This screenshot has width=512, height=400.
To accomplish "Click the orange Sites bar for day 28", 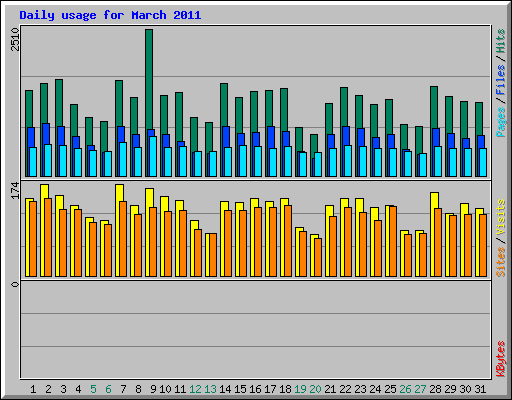I will [x=438, y=243].
